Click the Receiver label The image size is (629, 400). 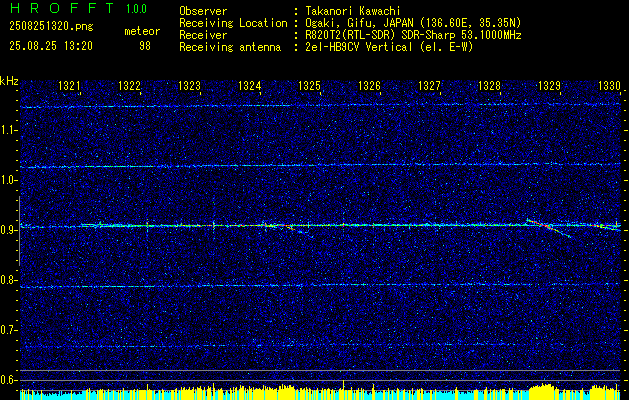point(203,35)
